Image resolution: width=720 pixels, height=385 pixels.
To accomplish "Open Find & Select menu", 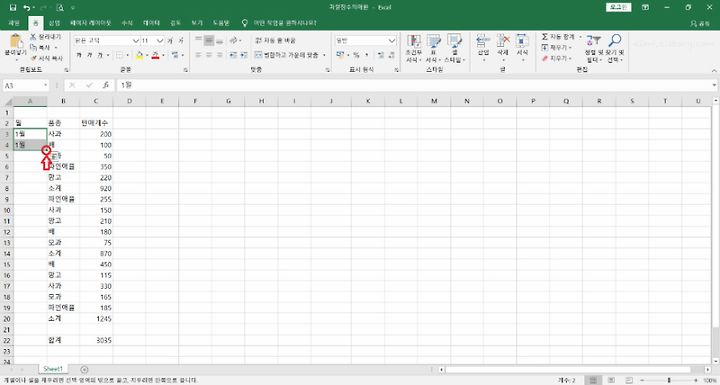I will pyautogui.click(x=614, y=48).
